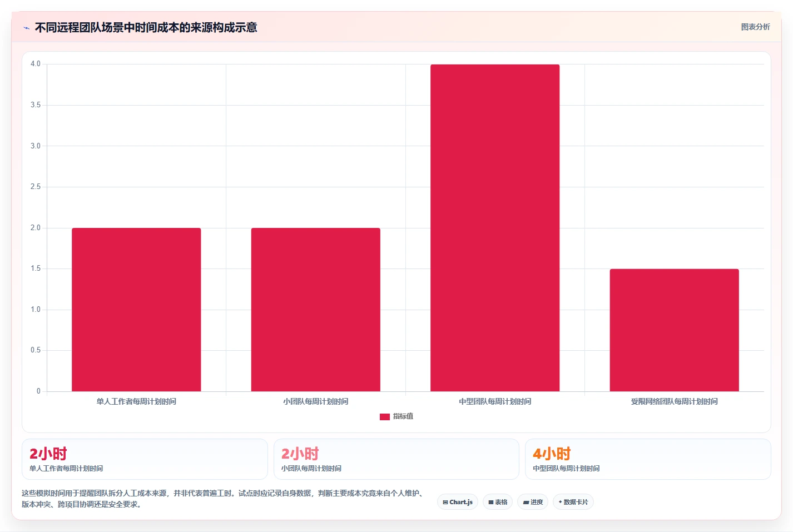Click the 图表分析 label in header
This screenshot has height=532, width=793.
[x=755, y=27]
